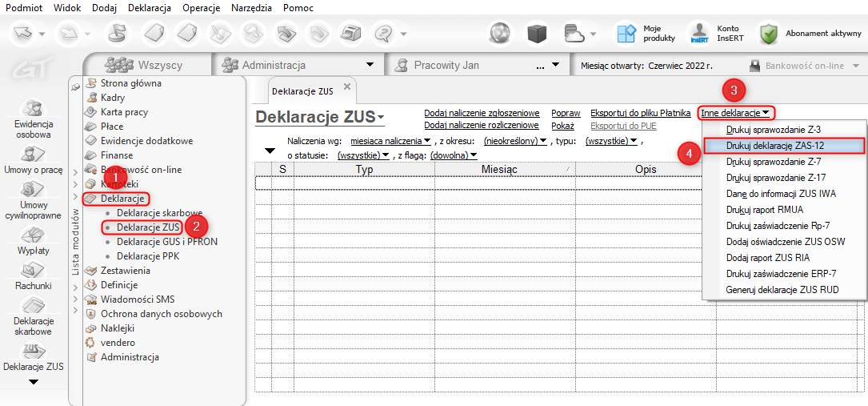The image size is (868, 406).
Task: Click Dodaj naliczenie zgłoszeniowe link
Action: pos(482,114)
